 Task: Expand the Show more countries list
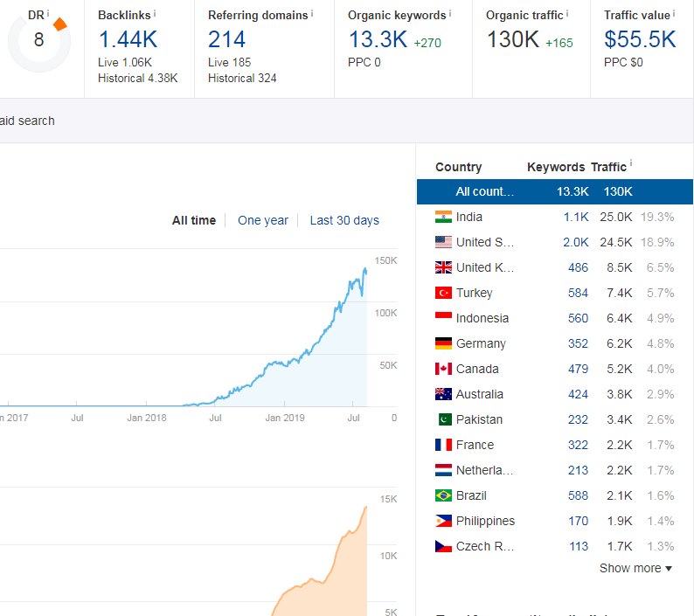tap(635, 568)
